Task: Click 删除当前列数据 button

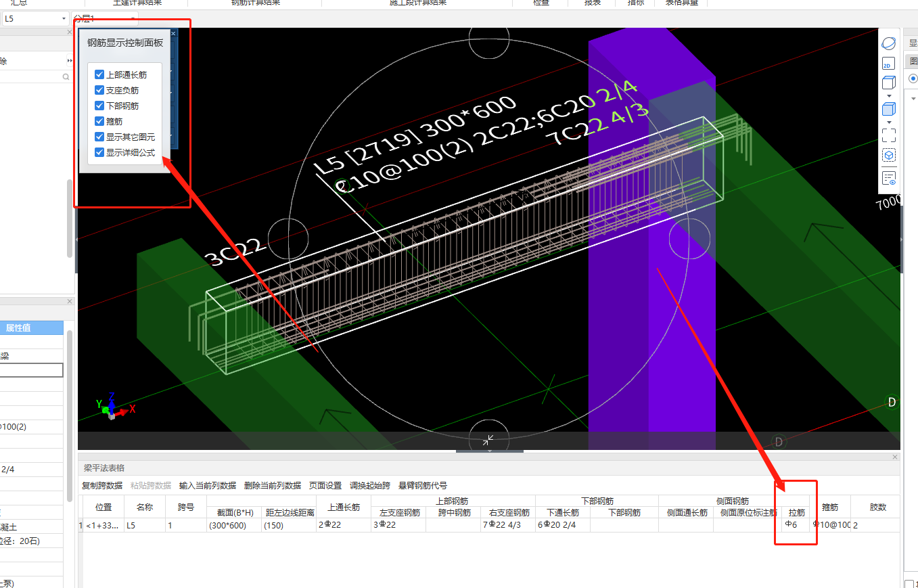Action: [273, 485]
